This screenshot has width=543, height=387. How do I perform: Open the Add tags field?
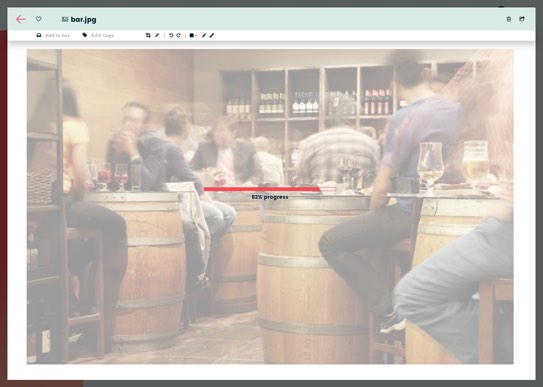coord(102,35)
